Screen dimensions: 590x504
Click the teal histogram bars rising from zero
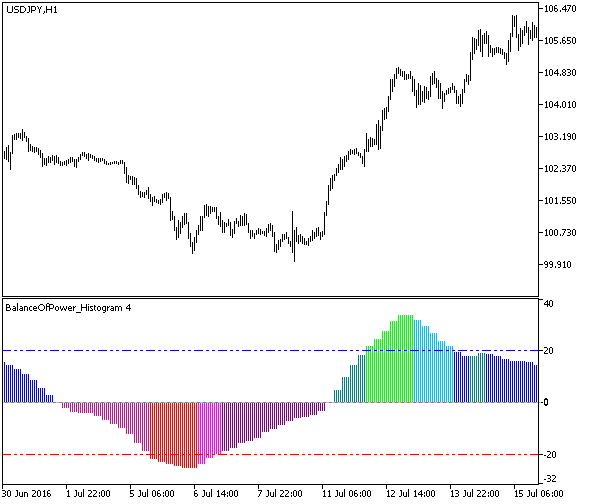350,379
